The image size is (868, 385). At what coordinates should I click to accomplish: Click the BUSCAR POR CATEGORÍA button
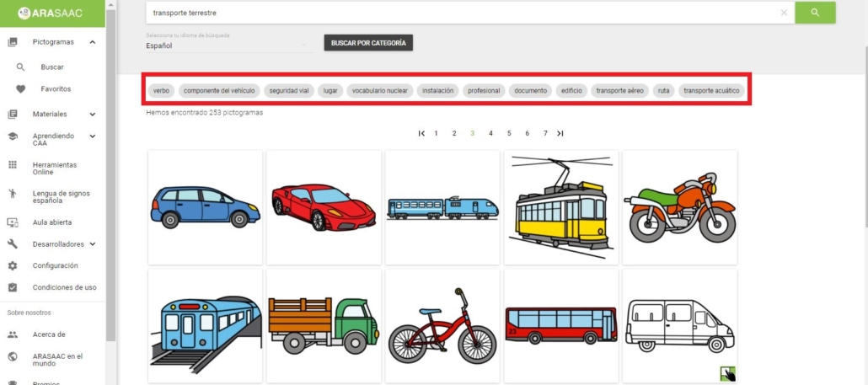[x=368, y=43]
